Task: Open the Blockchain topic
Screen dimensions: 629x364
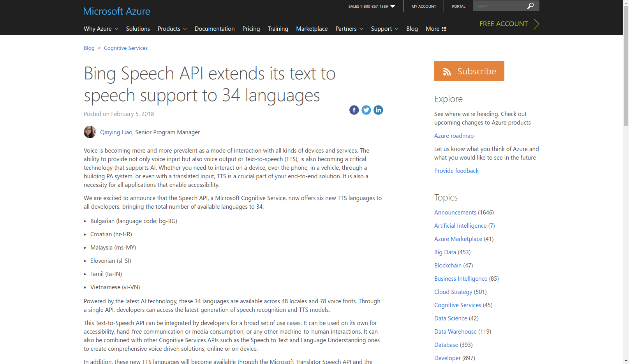Action: pyautogui.click(x=448, y=266)
